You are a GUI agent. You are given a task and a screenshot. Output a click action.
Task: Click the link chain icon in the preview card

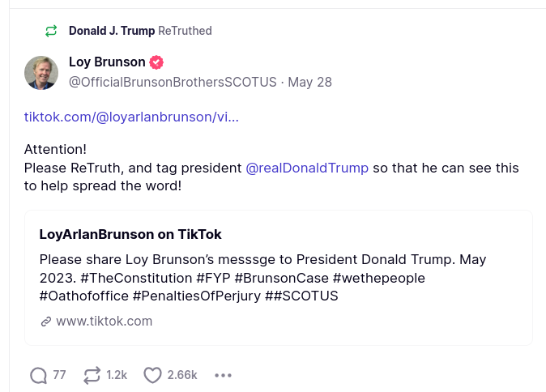45,322
